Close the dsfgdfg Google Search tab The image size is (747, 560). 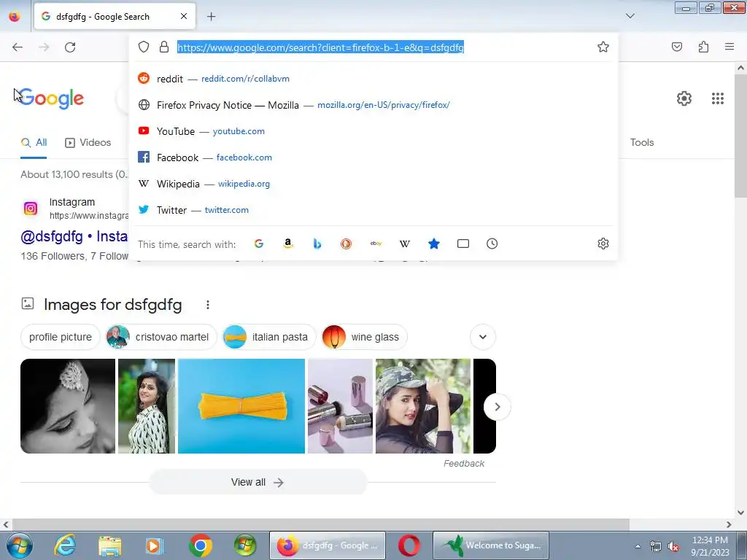[184, 16]
